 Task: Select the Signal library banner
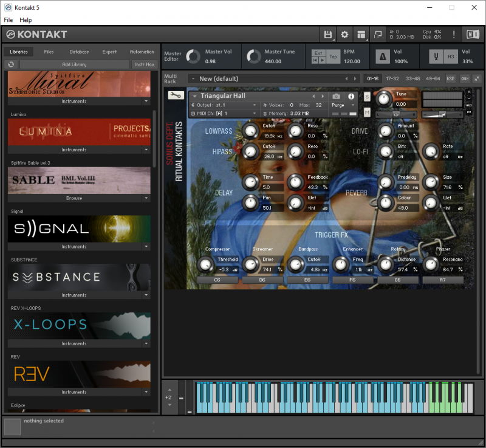click(x=79, y=229)
